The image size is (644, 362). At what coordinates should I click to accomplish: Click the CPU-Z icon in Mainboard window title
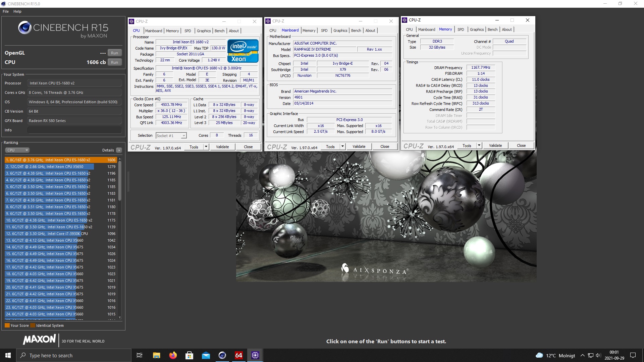pos(268,21)
